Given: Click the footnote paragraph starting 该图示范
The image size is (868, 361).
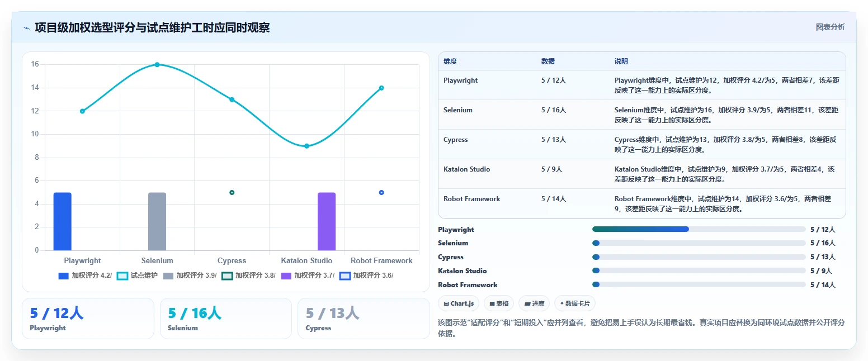Looking at the screenshot, I should tap(641, 328).
